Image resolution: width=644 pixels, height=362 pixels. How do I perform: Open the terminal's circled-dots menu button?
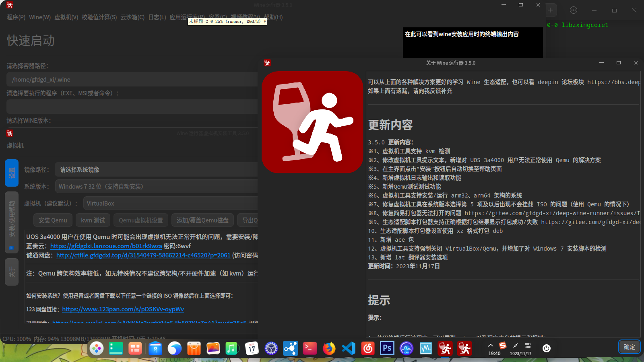(574, 10)
